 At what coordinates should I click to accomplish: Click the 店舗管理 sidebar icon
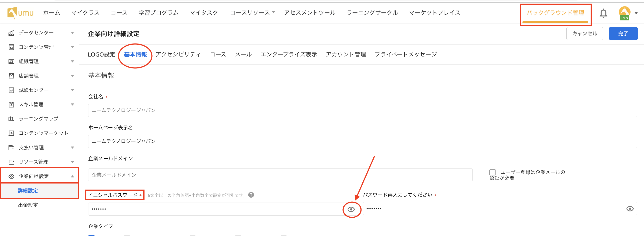pos(11,76)
